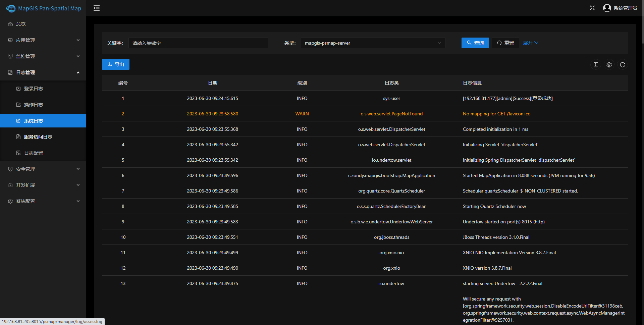Image resolution: width=644 pixels, height=325 pixels.
Task: Open 登录日志 submenu item
Action: coord(43,89)
